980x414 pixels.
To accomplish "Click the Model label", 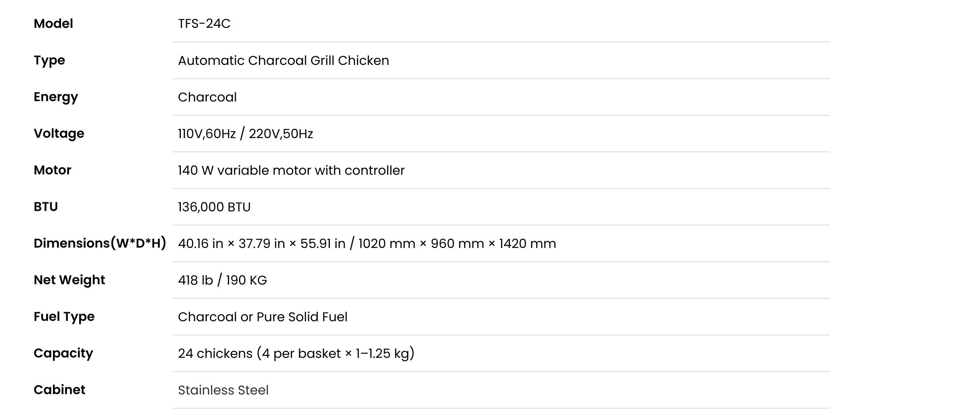I will 53,23.
